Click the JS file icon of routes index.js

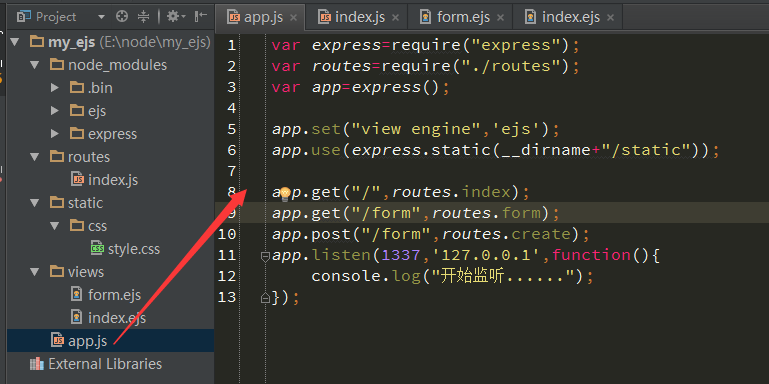(77, 179)
